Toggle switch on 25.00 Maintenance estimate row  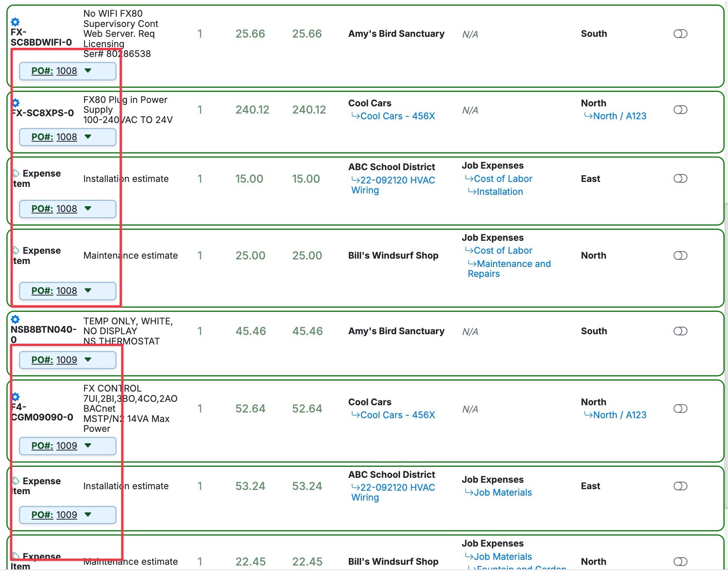[x=680, y=256]
